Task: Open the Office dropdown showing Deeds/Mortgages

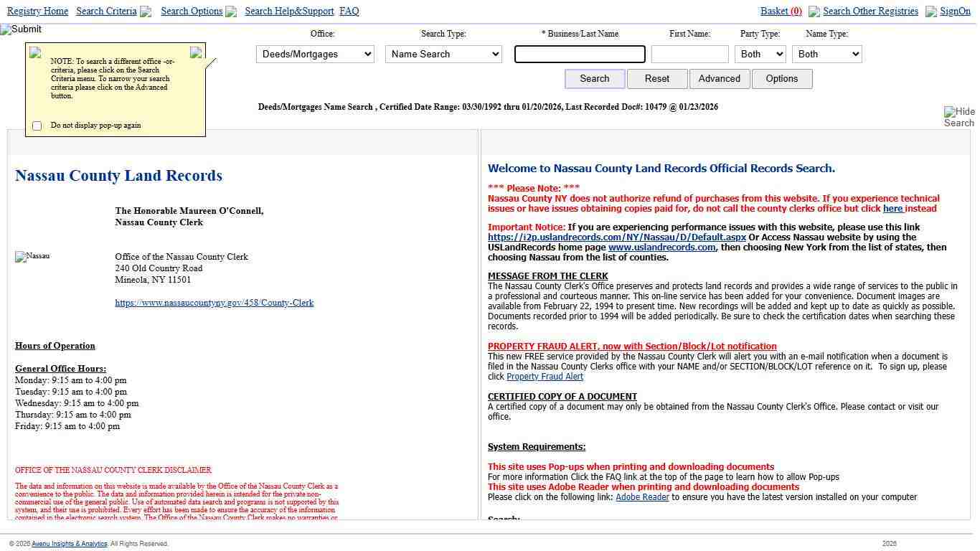Action: tap(315, 55)
